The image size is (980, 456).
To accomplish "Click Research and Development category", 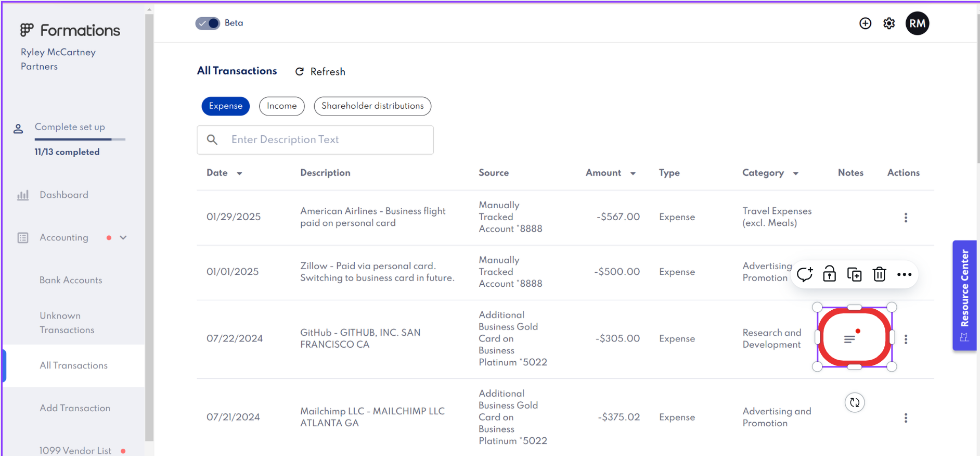I will coord(772,338).
